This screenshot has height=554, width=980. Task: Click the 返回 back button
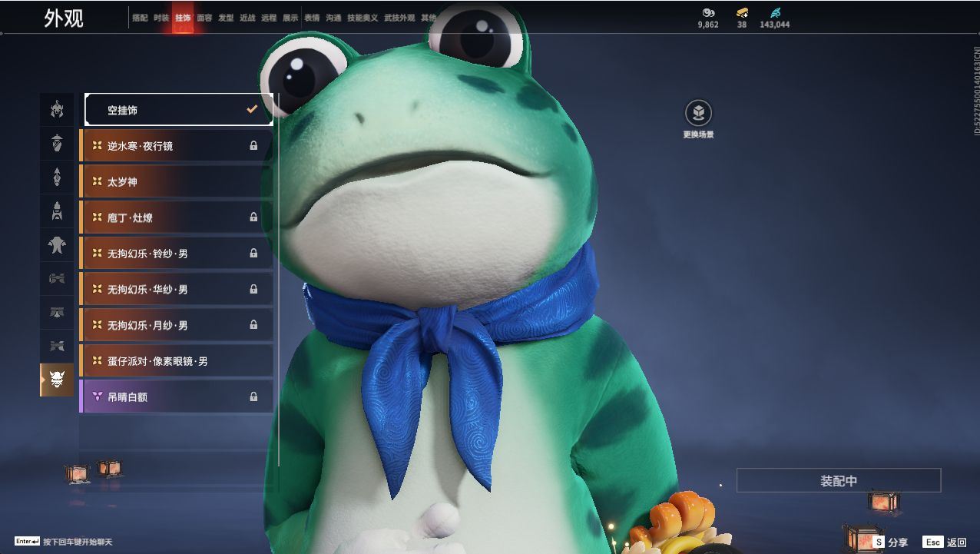pyautogui.click(x=945, y=542)
